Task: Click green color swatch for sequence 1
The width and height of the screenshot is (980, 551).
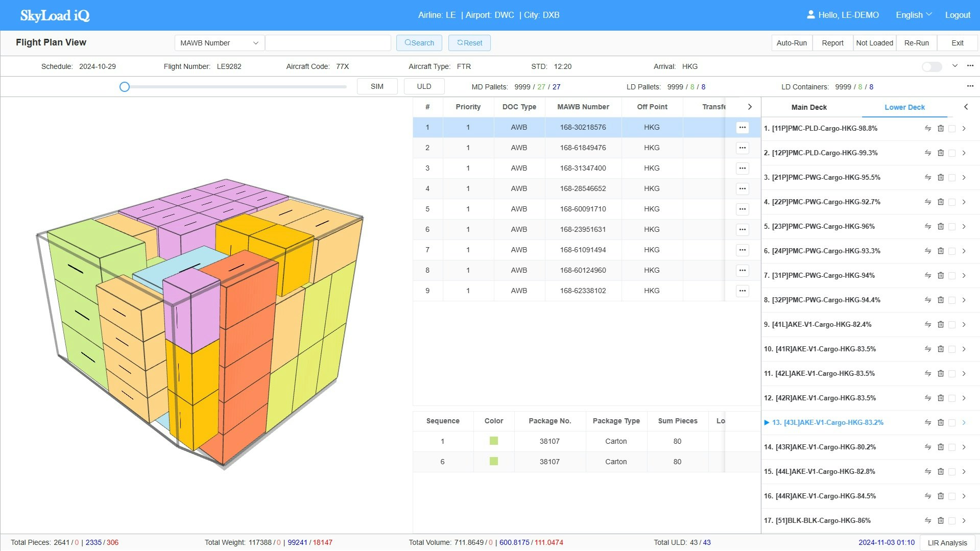Action: (493, 441)
